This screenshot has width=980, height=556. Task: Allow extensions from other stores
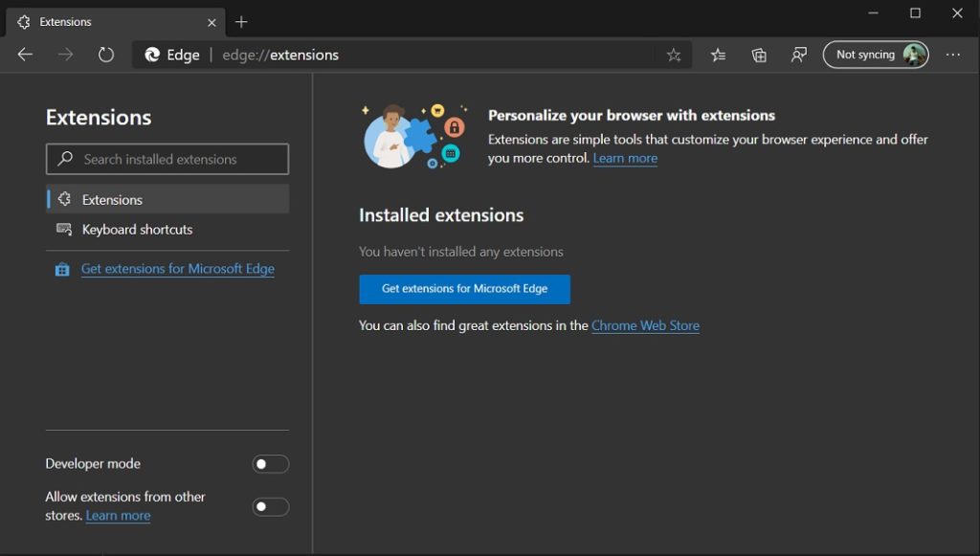point(270,505)
